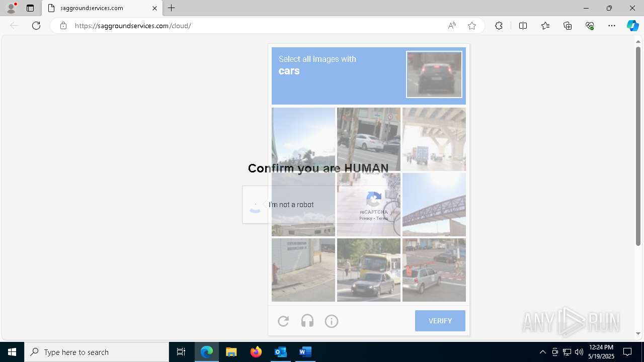Image resolution: width=644 pixels, height=362 pixels.
Task: Click the address bar URL
Action: point(133,26)
